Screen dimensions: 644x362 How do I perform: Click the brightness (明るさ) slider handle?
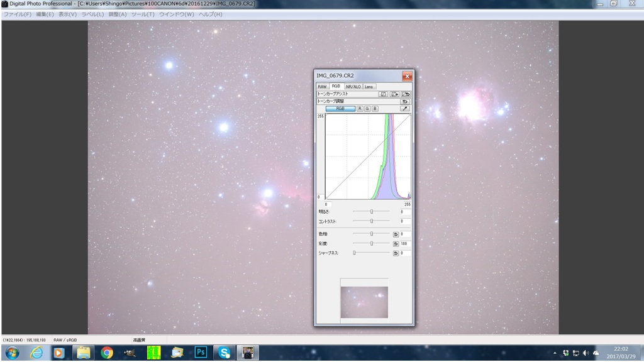point(372,212)
